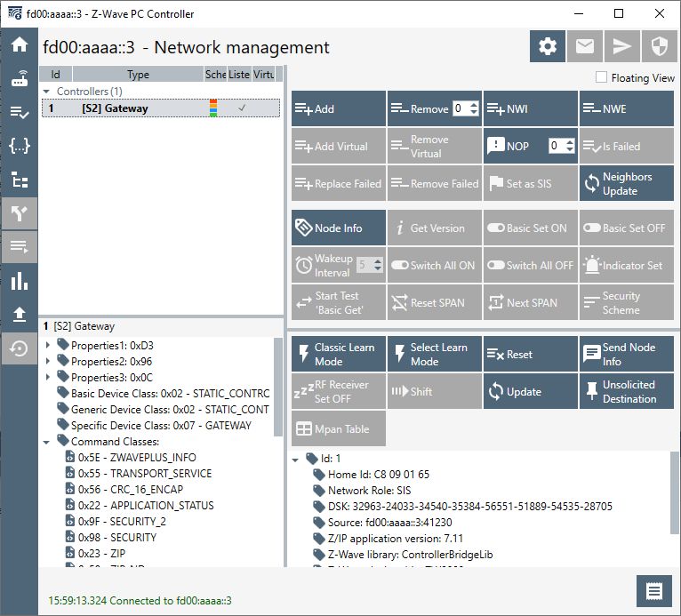Toggle the Listening checkmark for Gateway row

[242, 108]
